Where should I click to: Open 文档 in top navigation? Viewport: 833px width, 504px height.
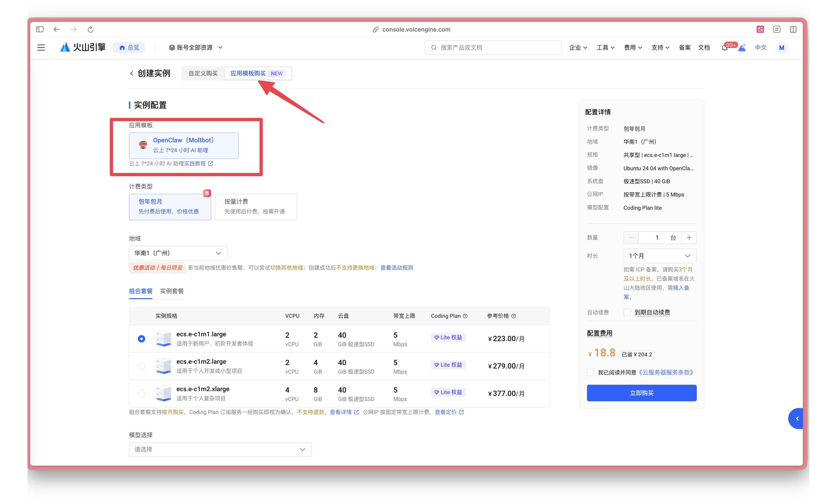click(x=704, y=48)
